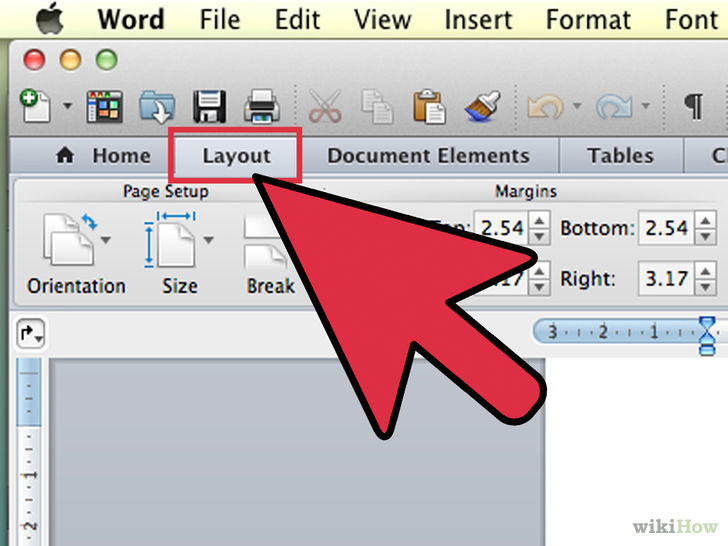Expand the Redo history dropdown arrow
This screenshot has width=728, height=546.
click(645, 106)
